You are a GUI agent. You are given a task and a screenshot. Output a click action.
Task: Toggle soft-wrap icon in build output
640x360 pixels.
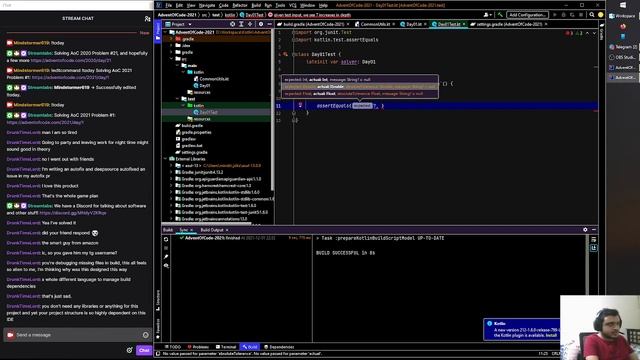[594, 239]
